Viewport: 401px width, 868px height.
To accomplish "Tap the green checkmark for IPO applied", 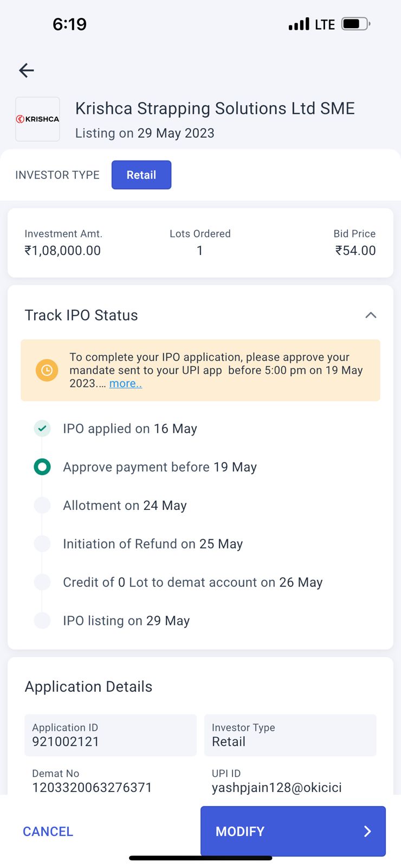I will click(x=42, y=429).
